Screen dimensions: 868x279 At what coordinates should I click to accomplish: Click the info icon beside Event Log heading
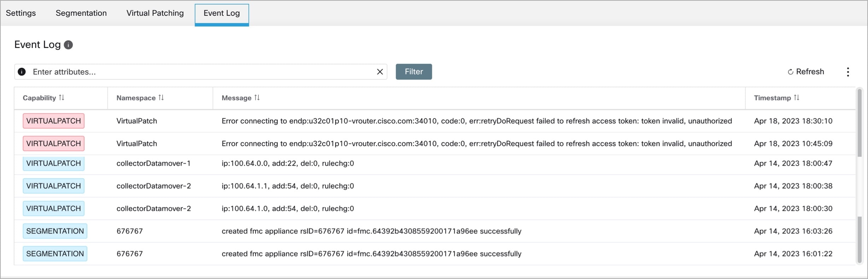click(x=68, y=45)
